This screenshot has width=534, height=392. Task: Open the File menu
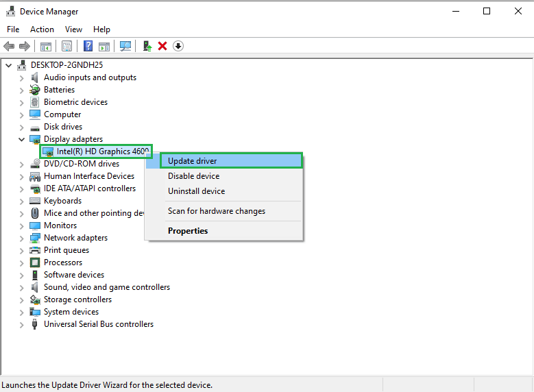[x=13, y=29]
